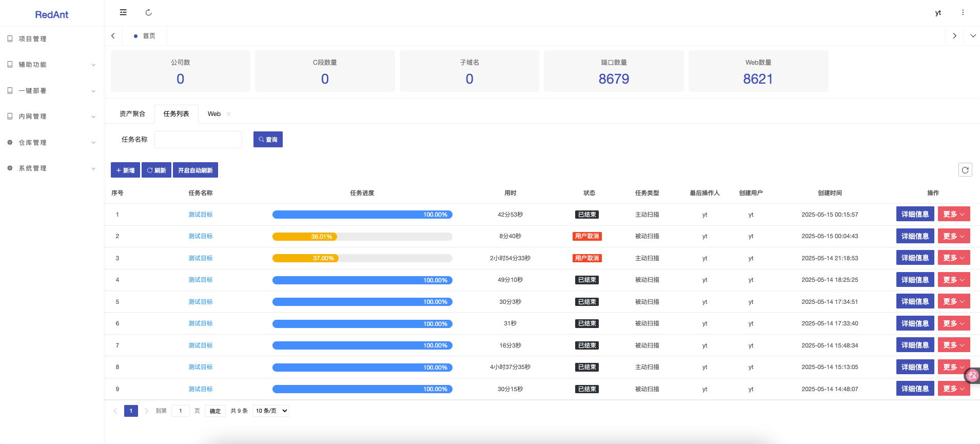Image resolution: width=980 pixels, height=444 pixels.
Task: Open the 10 条/页 page size dropdown
Action: 271,411
